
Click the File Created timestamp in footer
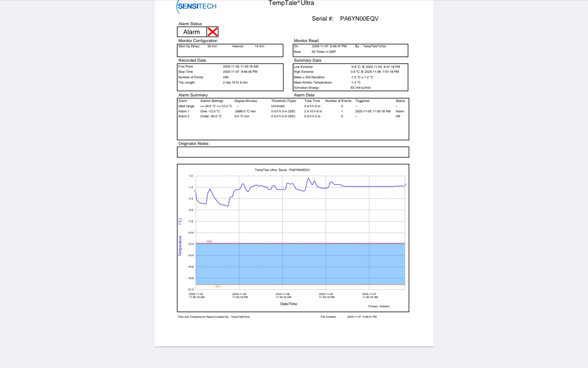coord(362,317)
